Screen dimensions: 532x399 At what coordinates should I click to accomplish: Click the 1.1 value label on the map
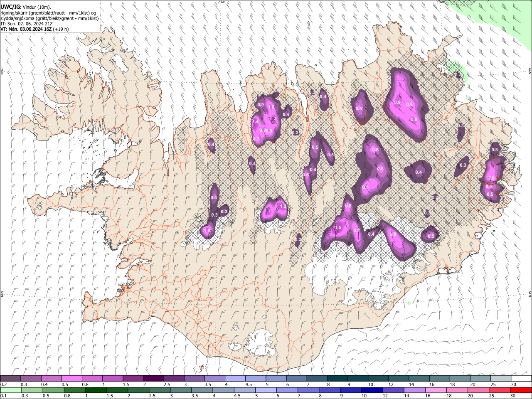(268, 211)
